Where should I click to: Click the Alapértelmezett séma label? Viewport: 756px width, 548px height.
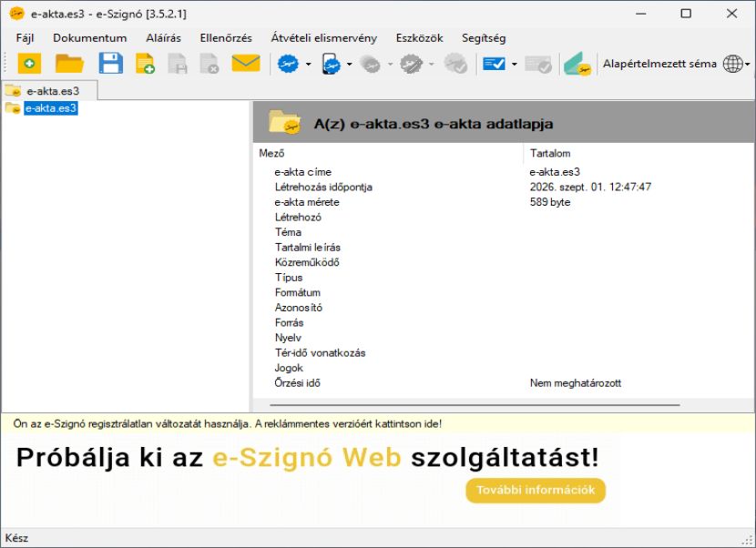coord(659,64)
